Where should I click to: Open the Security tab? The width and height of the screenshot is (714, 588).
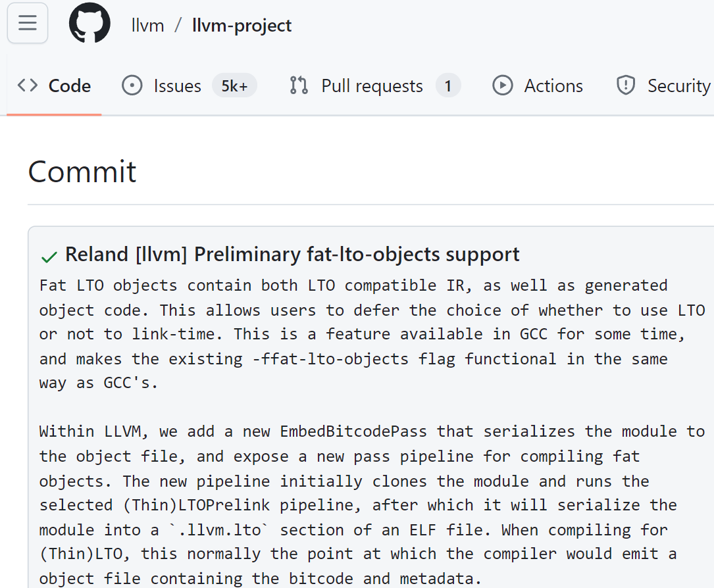pyautogui.click(x=679, y=86)
